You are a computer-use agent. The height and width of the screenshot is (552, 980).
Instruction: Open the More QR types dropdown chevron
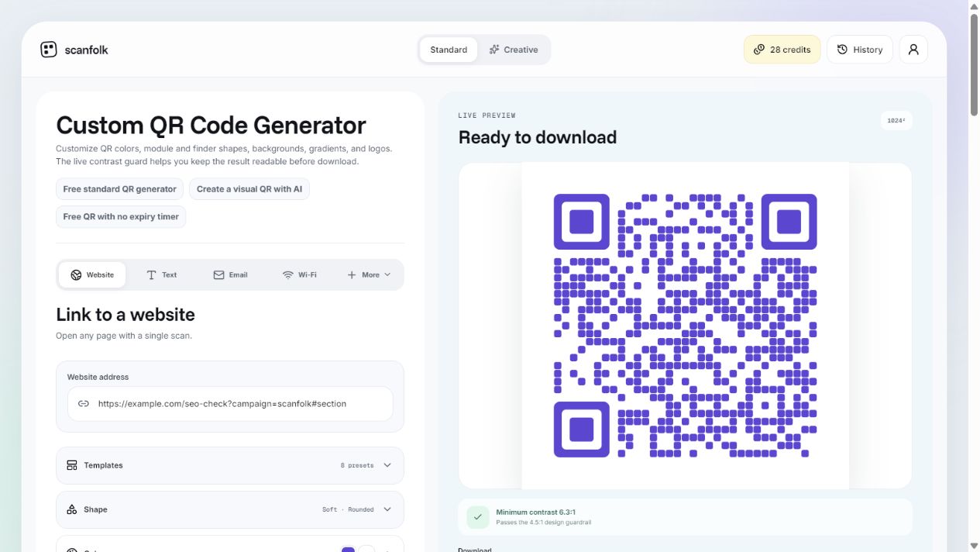(387, 274)
